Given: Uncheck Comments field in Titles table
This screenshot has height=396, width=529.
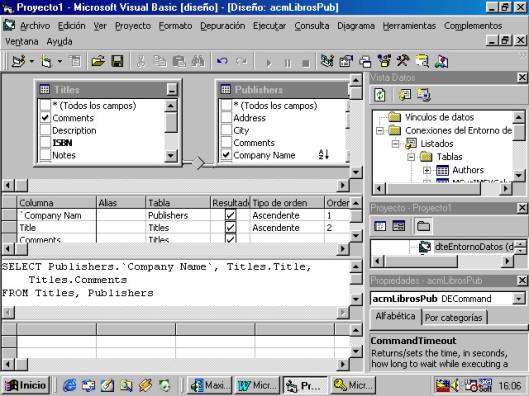Looking at the screenshot, I should pos(45,118).
